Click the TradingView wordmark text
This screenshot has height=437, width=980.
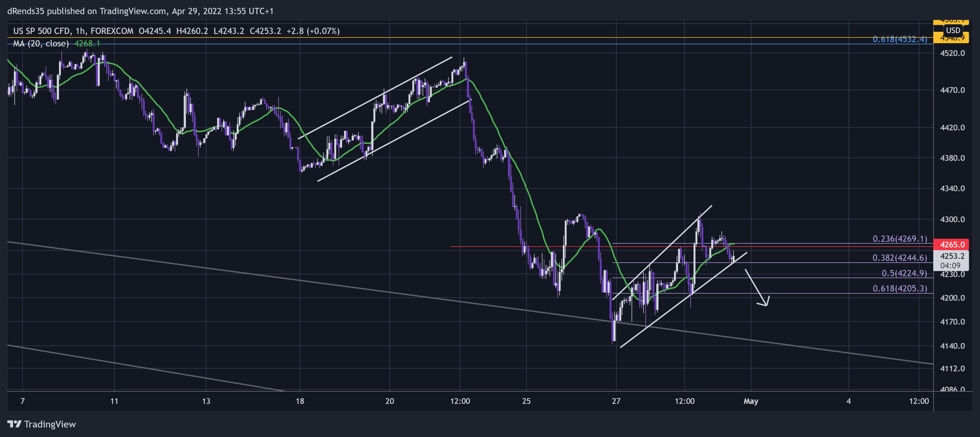(50, 424)
